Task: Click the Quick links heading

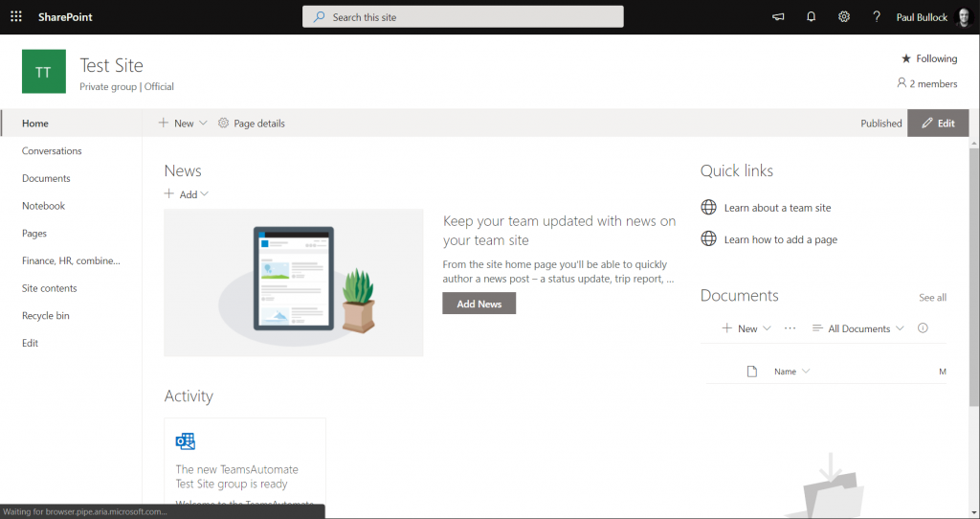Action: 736,170
